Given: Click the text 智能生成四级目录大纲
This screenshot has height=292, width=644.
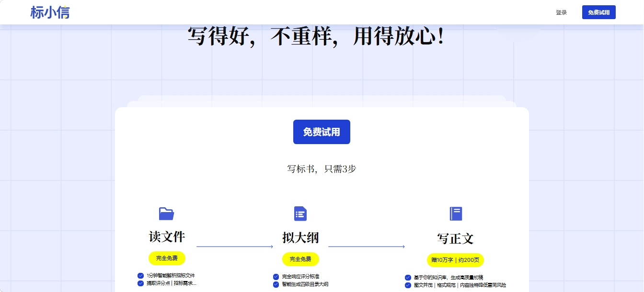Looking at the screenshot, I should (x=305, y=284).
